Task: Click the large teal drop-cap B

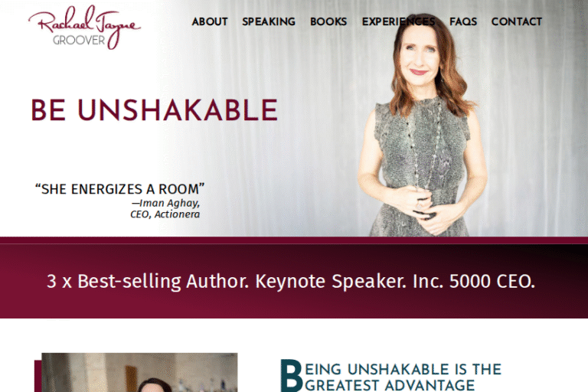Action: [292, 376]
